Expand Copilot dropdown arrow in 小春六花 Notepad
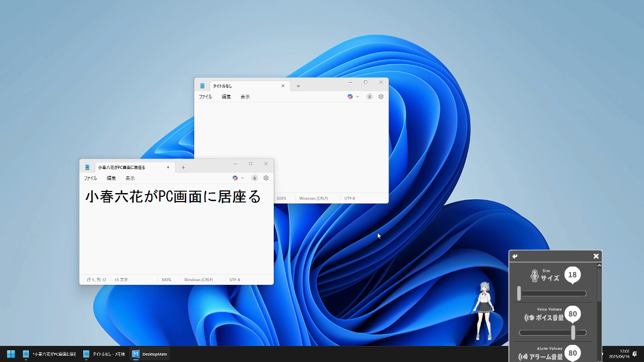 click(243, 178)
